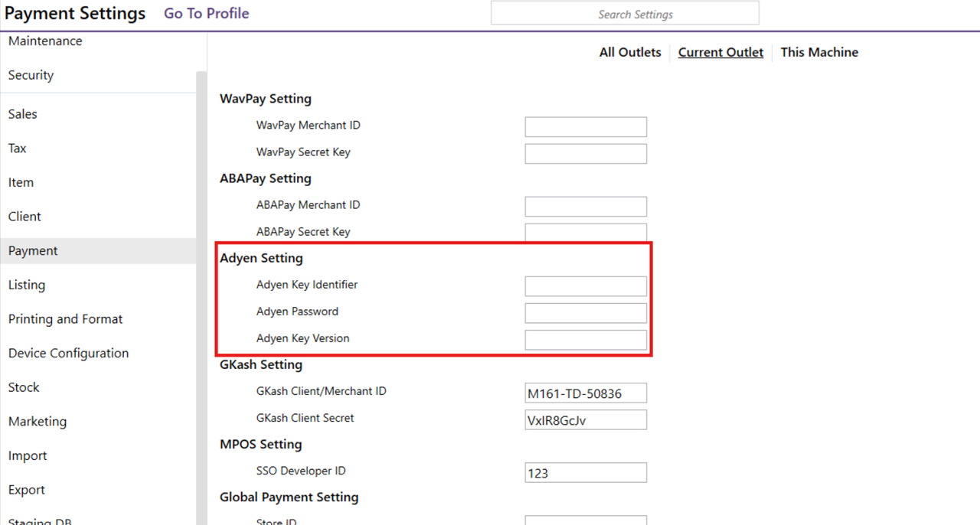Open Security settings category

click(x=31, y=75)
